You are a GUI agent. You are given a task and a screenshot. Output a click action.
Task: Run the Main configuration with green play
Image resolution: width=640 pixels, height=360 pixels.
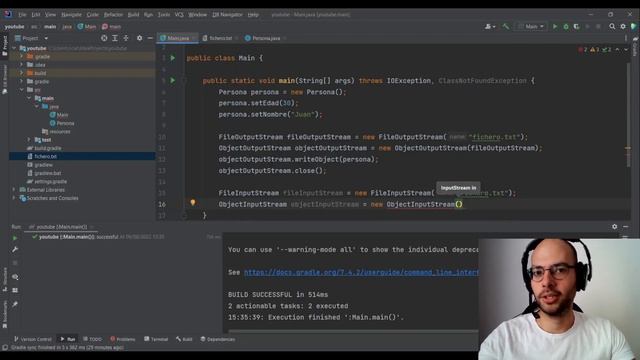point(555,27)
